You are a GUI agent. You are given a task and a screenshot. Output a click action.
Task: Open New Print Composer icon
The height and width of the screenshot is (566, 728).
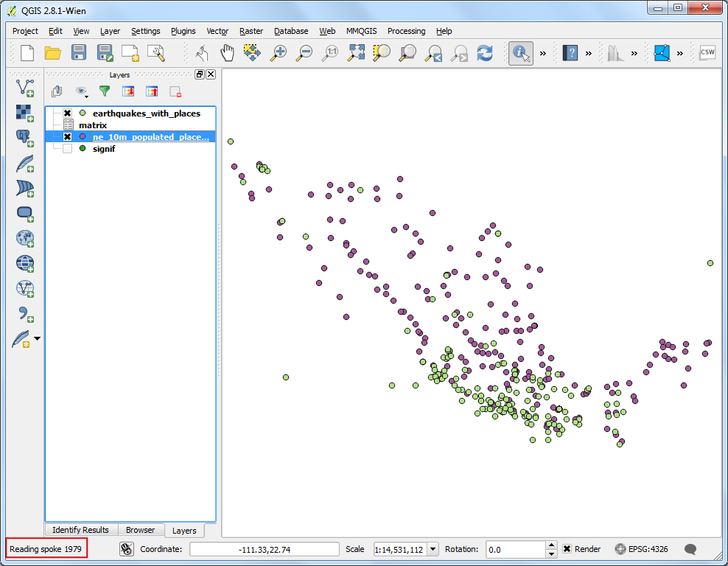click(x=130, y=53)
